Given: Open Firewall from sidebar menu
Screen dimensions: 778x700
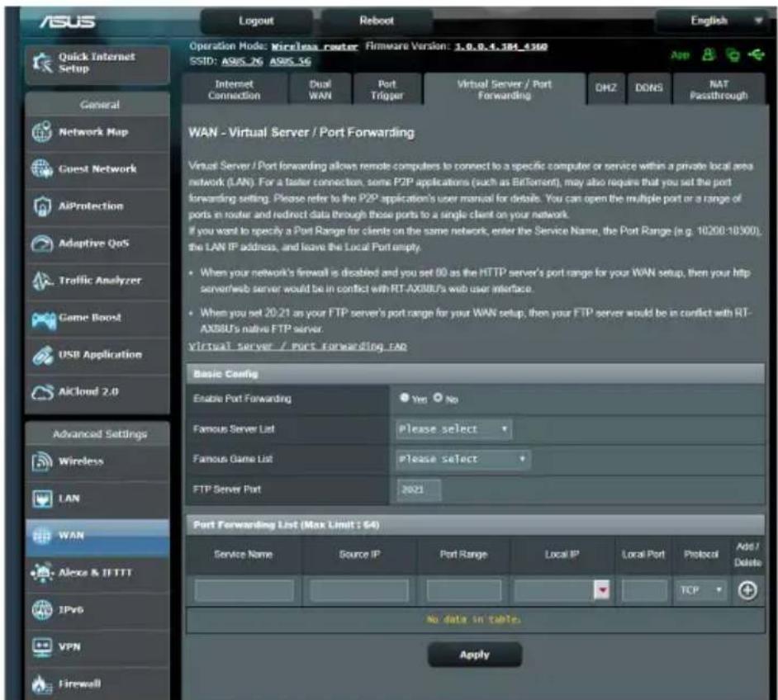Looking at the screenshot, I should [x=97, y=684].
